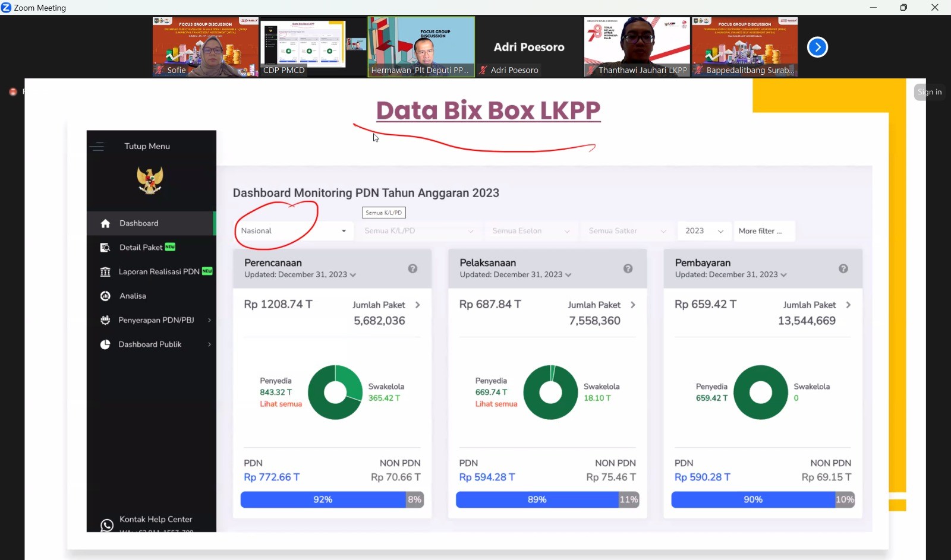Select Analisa in the sidebar menu

[150, 296]
